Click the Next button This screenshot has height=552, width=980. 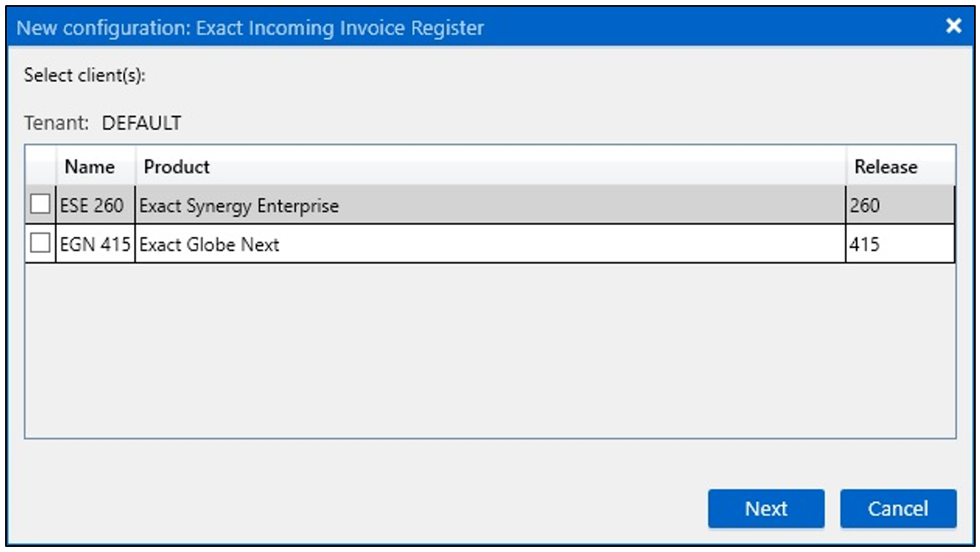pos(765,508)
